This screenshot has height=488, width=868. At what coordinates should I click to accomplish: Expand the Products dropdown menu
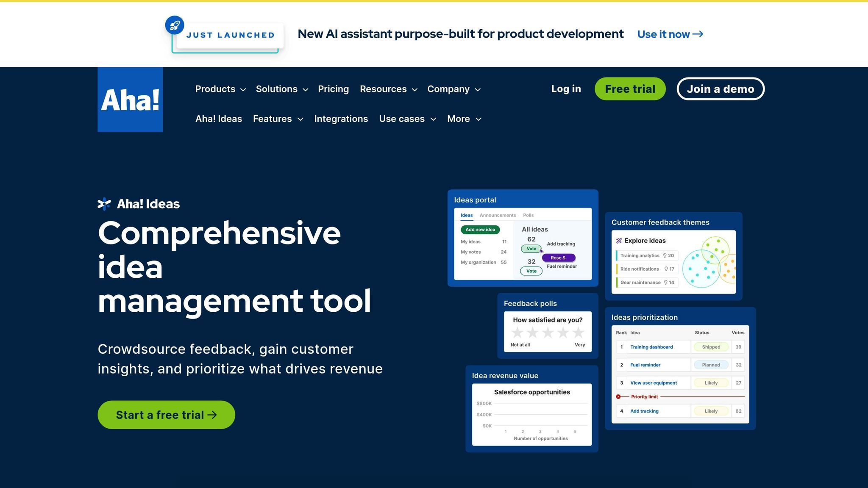coord(220,89)
